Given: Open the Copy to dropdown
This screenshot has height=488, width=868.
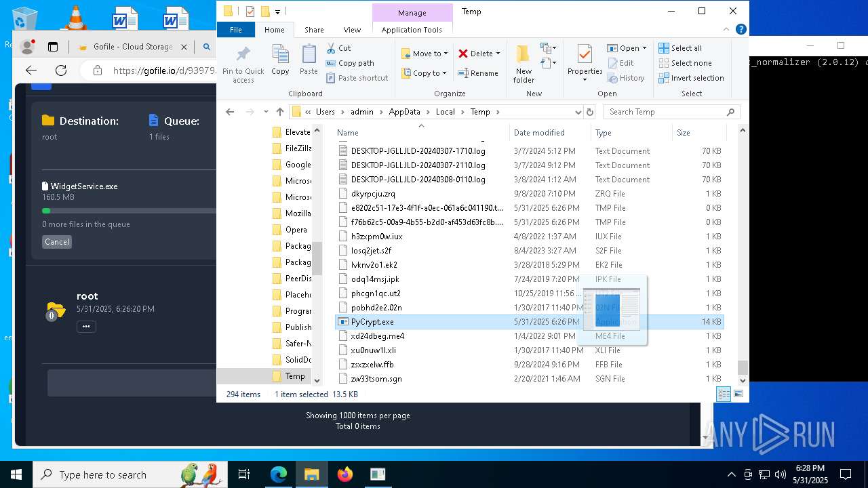Looking at the screenshot, I should (425, 73).
